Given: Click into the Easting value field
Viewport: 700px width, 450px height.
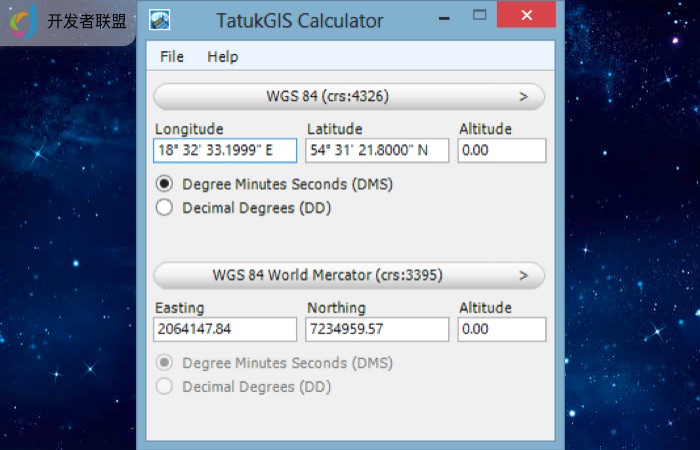Looking at the screenshot, I should click(x=225, y=329).
